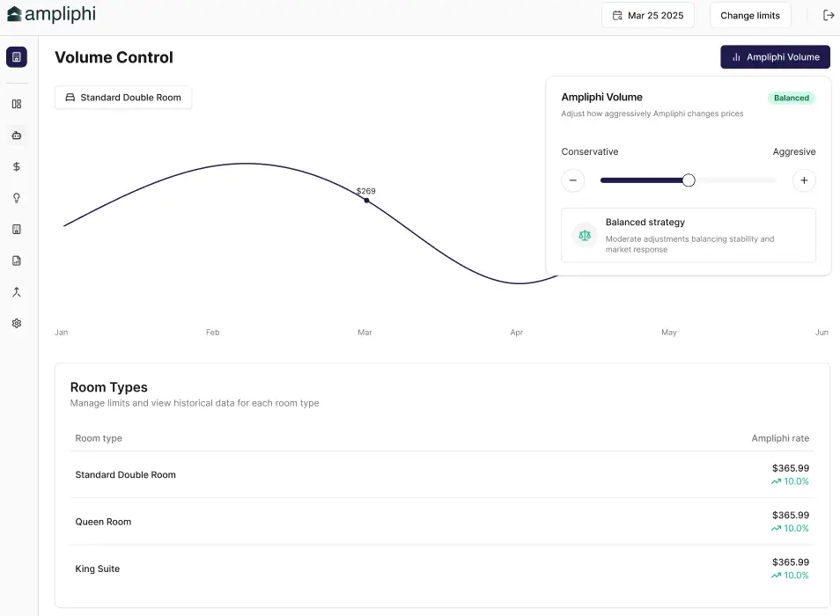
Task: Expand the Standard Double Room row details
Action: 440,474
